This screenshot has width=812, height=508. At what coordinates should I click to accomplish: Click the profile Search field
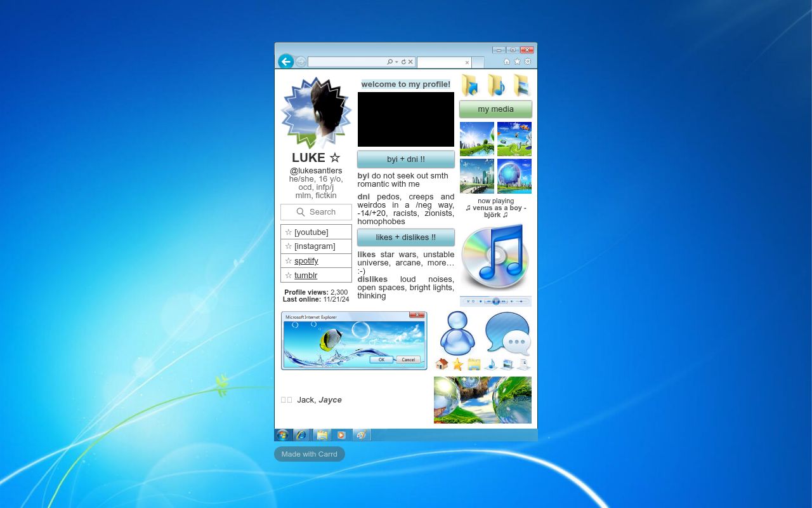point(316,211)
